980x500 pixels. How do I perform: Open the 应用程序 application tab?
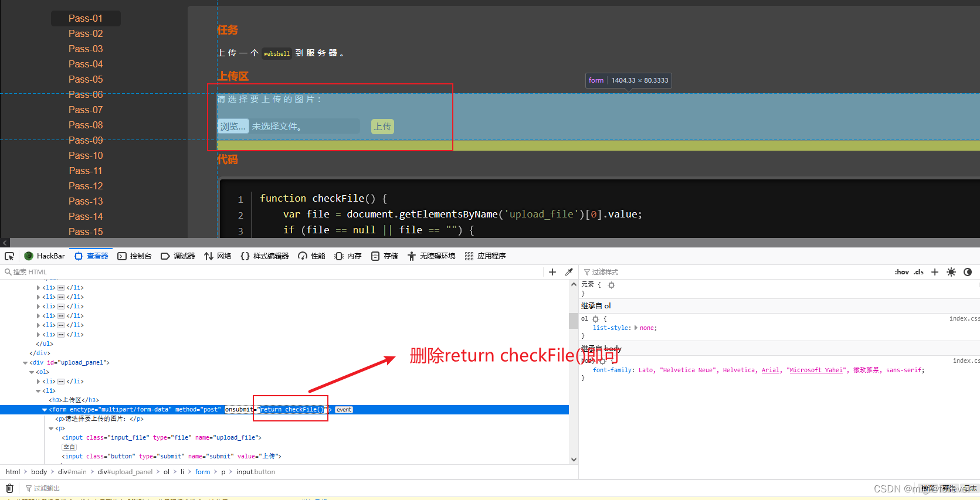(x=485, y=256)
